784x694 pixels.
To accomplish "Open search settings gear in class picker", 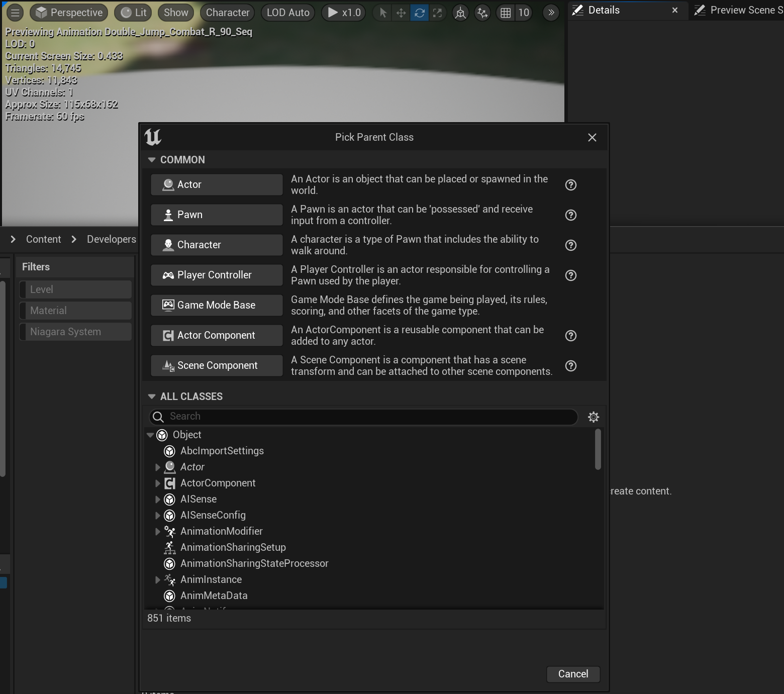I will (x=594, y=417).
